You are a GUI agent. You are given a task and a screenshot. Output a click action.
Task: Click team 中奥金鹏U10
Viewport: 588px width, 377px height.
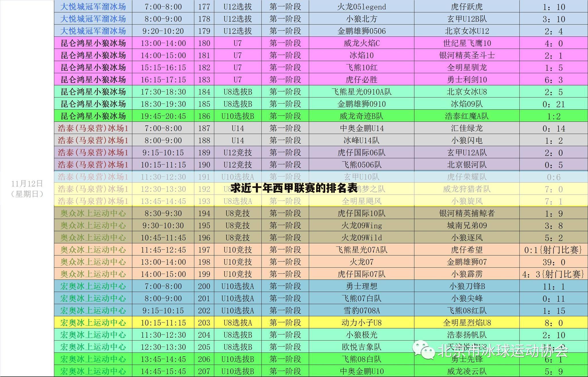pyautogui.click(x=361, y=371)
